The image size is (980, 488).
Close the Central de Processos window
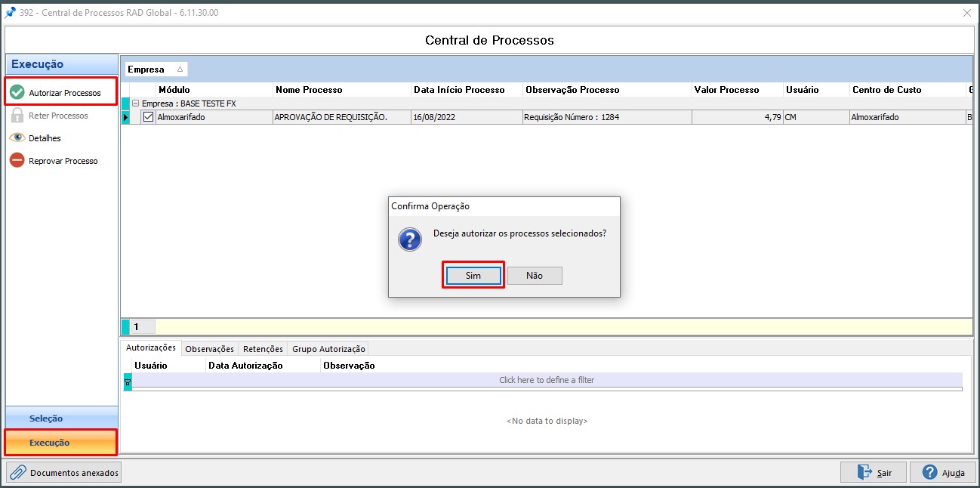tap(967, 12)
